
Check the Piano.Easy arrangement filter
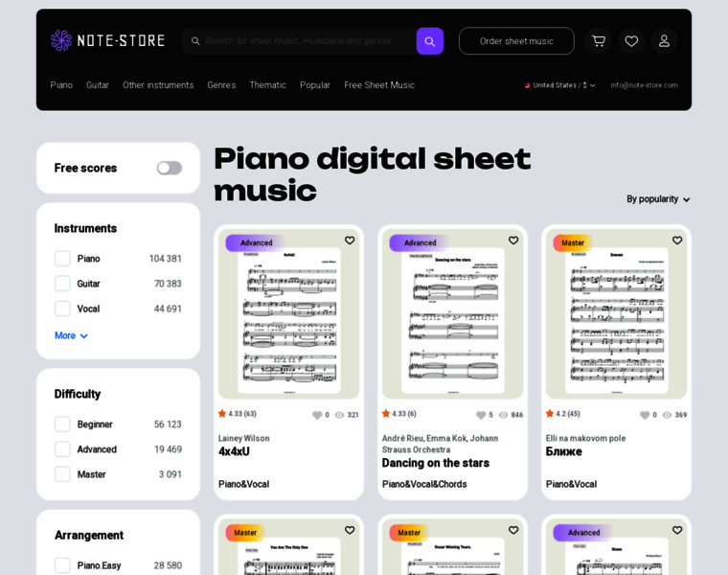(62, 565)
